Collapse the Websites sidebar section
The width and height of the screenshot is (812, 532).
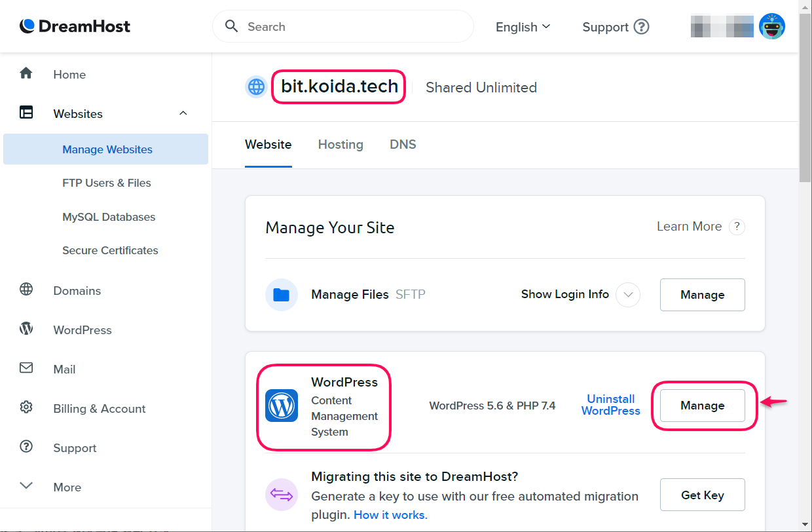183,113
